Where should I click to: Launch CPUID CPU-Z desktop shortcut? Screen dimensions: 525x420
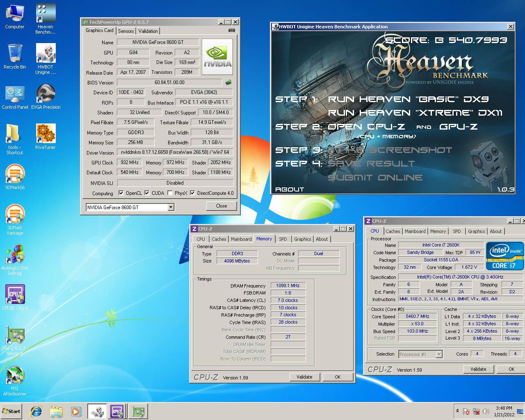15,297
